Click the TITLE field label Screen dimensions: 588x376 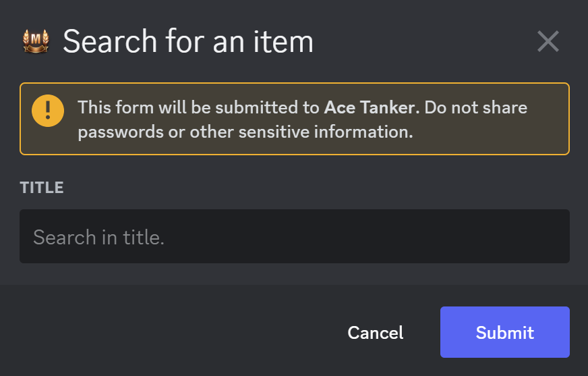42,188
